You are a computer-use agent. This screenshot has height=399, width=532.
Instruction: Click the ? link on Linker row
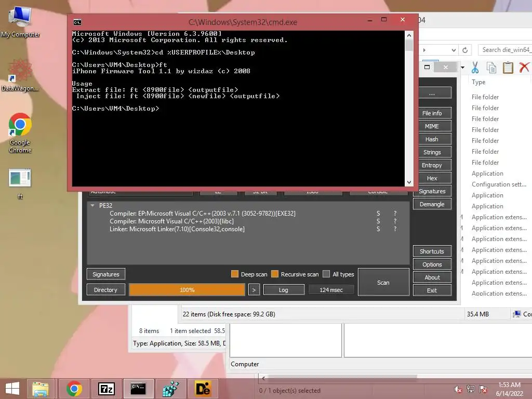pyautogui.click(x=395, y=229)
